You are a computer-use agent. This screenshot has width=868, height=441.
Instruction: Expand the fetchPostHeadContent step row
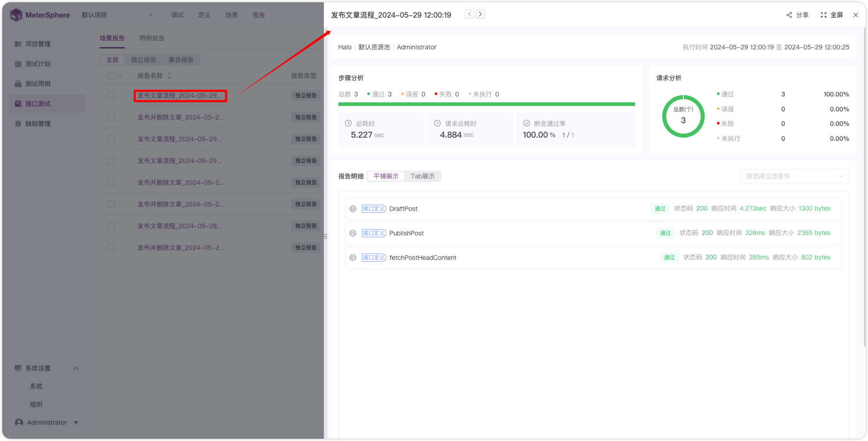(593, 258)
